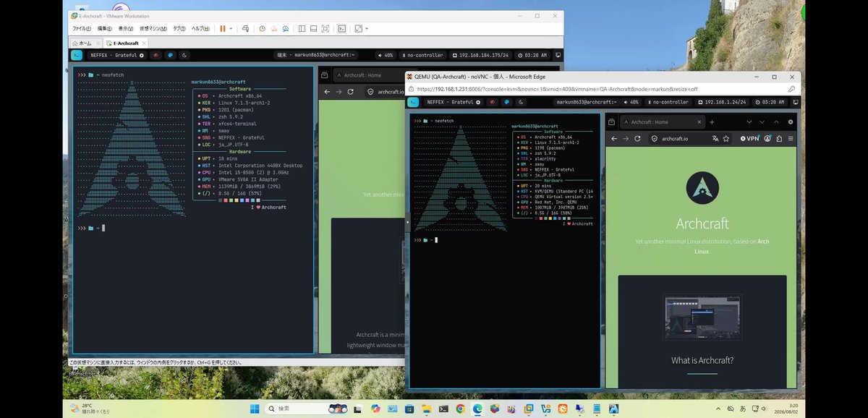Click NEFFEX - Grateful music widget in VMware guest
Image resolution: width=868 pixels, height=418 pixels.
(x=116, y=55)
